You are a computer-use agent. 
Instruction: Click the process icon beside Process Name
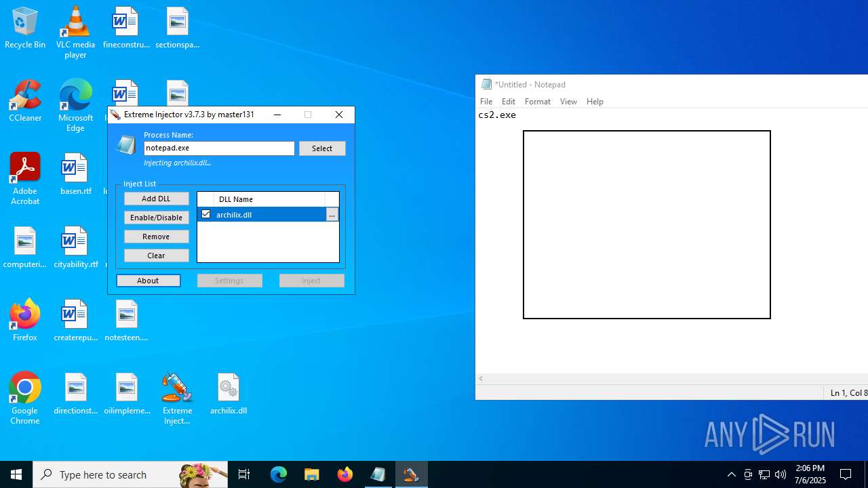coord(126,144)
